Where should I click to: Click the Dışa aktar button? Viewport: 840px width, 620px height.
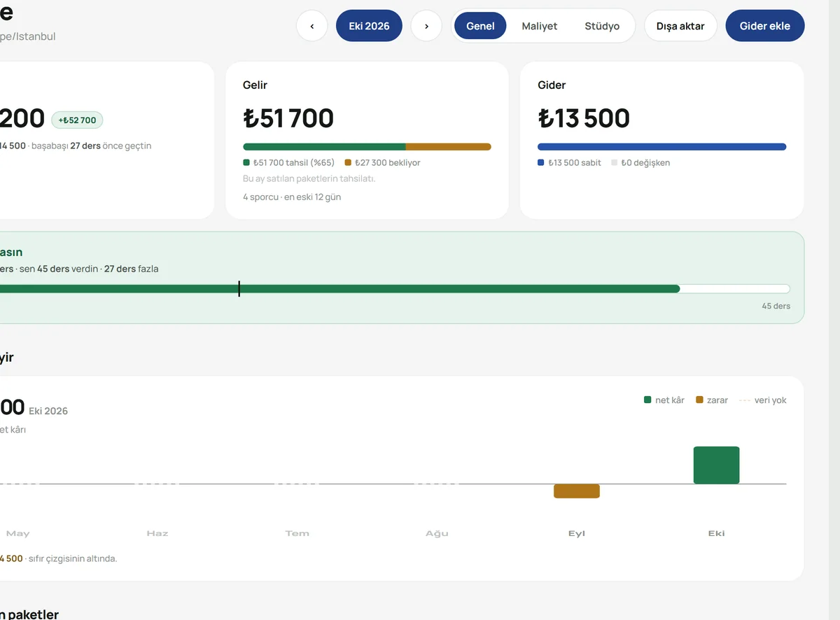pyautogui.click(x=680, y=26)
